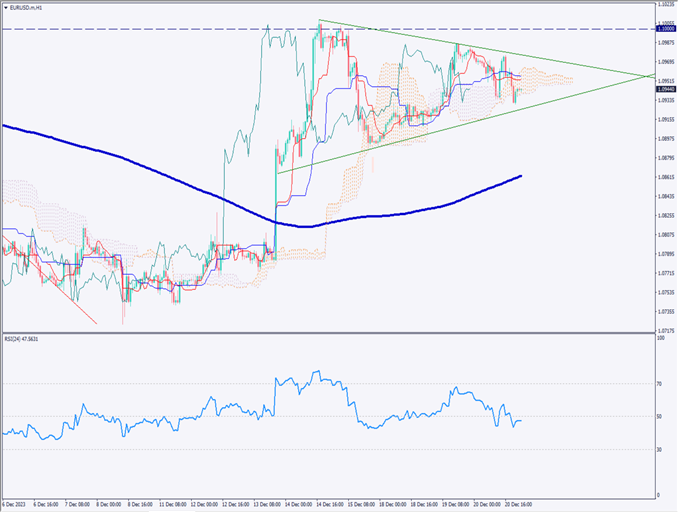Click the RSI 70 level label

pyautogui.click(x=660, y=384)
